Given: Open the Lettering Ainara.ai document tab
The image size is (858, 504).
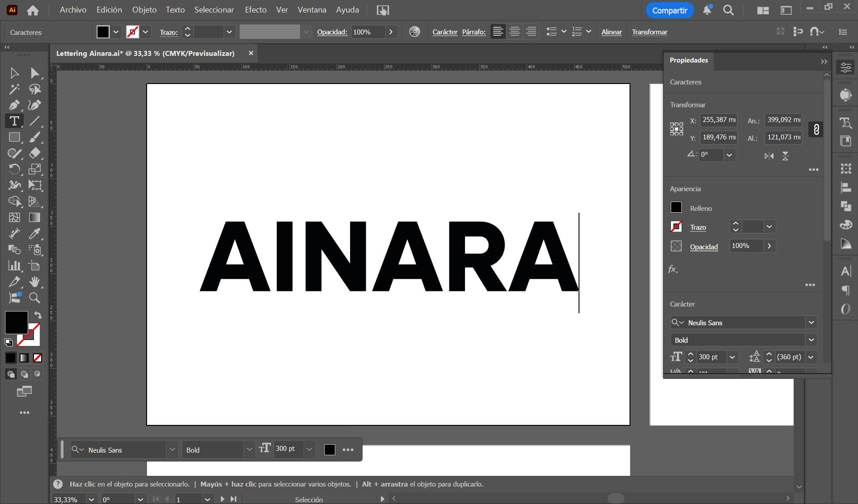Looking at the screenshot, I should click(x=145, y=53).
